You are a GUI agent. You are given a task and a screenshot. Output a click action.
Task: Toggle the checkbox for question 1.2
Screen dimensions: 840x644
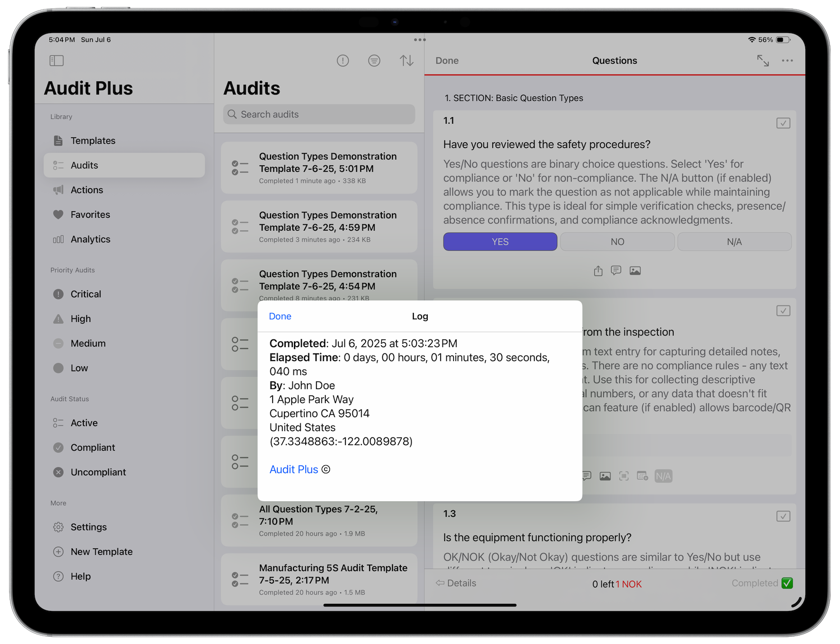783,311
